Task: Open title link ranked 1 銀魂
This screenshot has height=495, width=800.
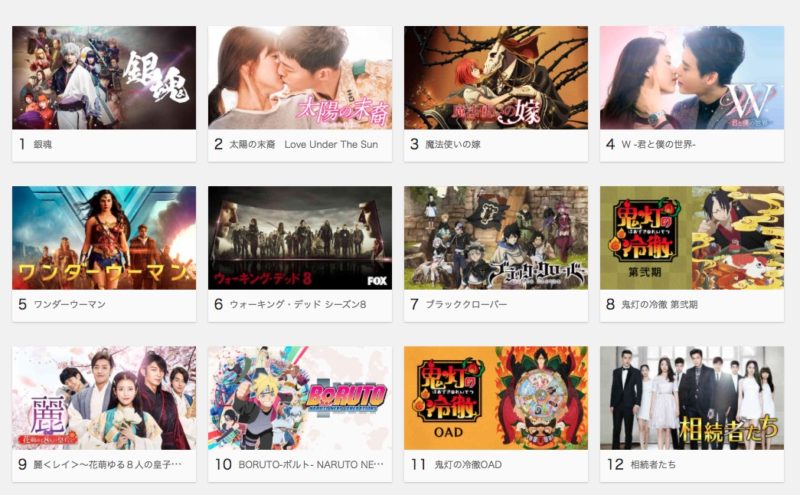Action: pos(42,144)
